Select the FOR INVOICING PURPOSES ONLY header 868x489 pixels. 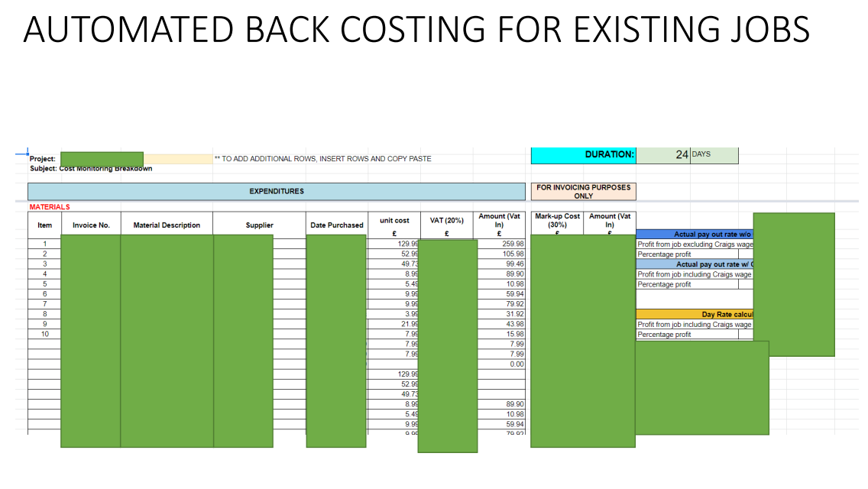click(x=584, y=192)
